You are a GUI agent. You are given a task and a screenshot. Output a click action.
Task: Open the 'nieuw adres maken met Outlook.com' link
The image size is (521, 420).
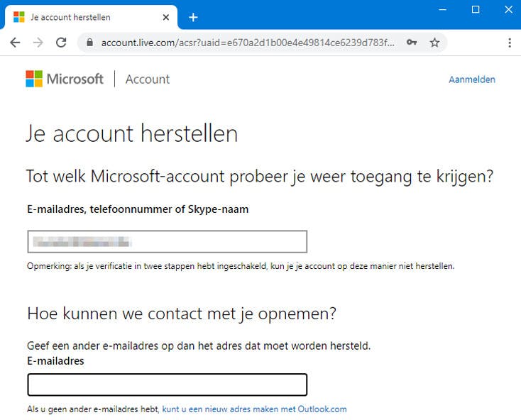[x=254, y=409]
